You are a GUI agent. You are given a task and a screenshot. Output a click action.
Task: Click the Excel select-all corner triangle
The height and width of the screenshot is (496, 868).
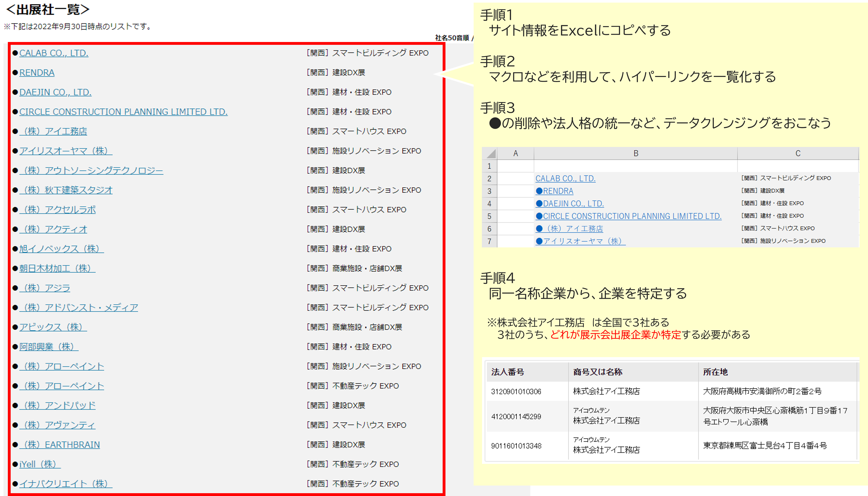(x=490, y=153)
